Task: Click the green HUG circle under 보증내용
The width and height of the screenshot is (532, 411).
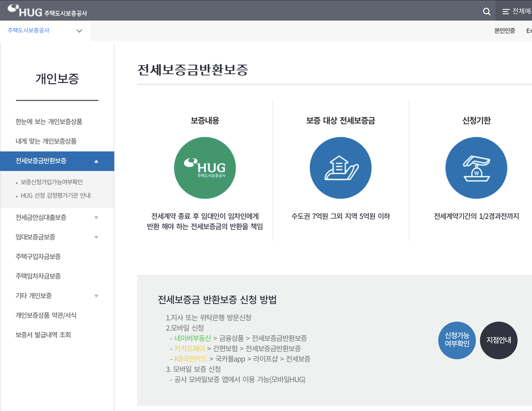Action: coord(205,168)
